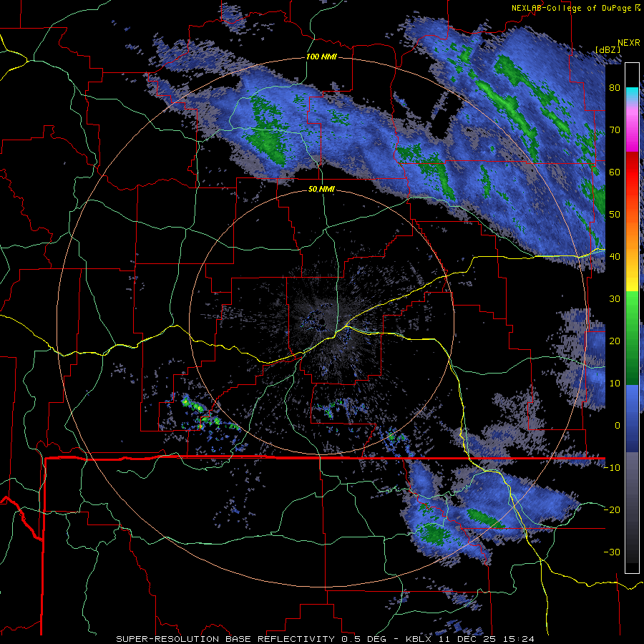Click the NEXR label at top right
Image resolution: width=644 pixels, height=644 pixels.
coord(629,43)
